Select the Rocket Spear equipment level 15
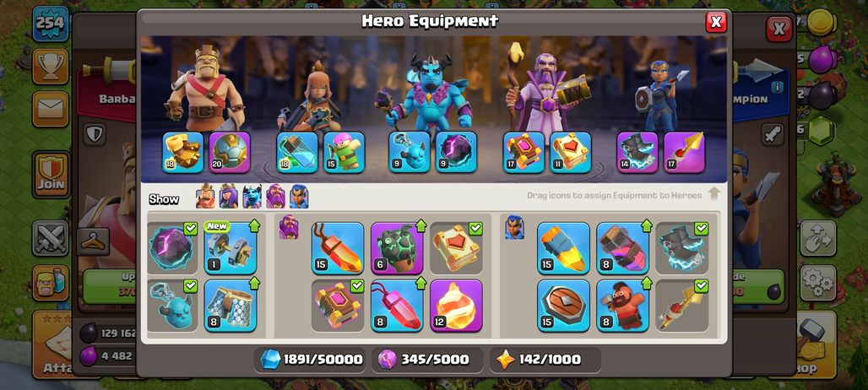The height and width of the screenshot is (390, 868). pos(563,248)
